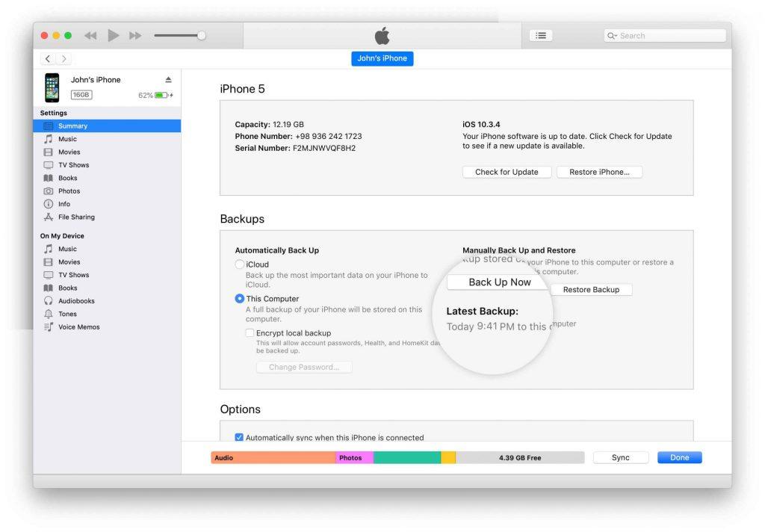The width and height of the screenshot is (765, 532).
Task: Click the John's iPhone device tab
Action: click(382, 58)
